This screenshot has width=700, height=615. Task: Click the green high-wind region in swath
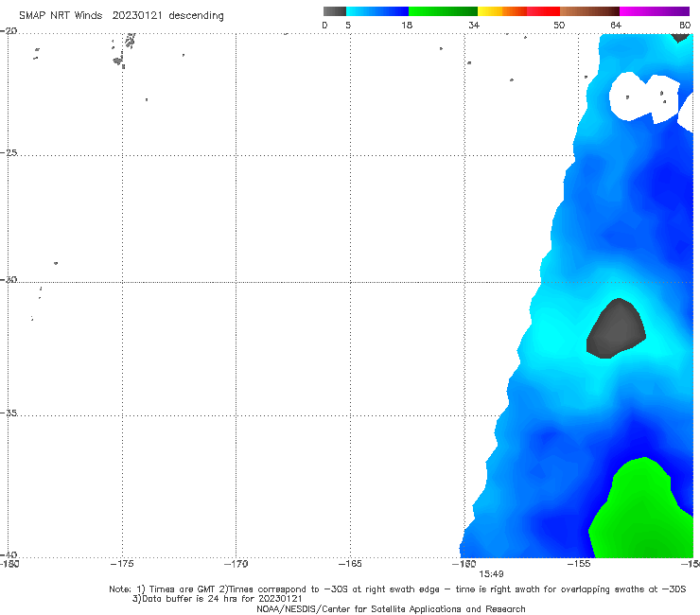640,514
